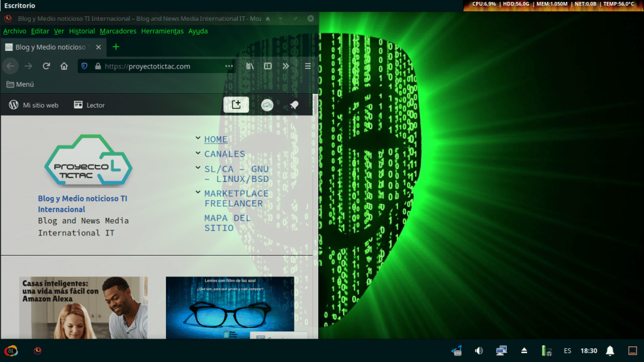
Task: Open WordPress notifications bell
Action: pyautogui.click(x=294, y=105)
